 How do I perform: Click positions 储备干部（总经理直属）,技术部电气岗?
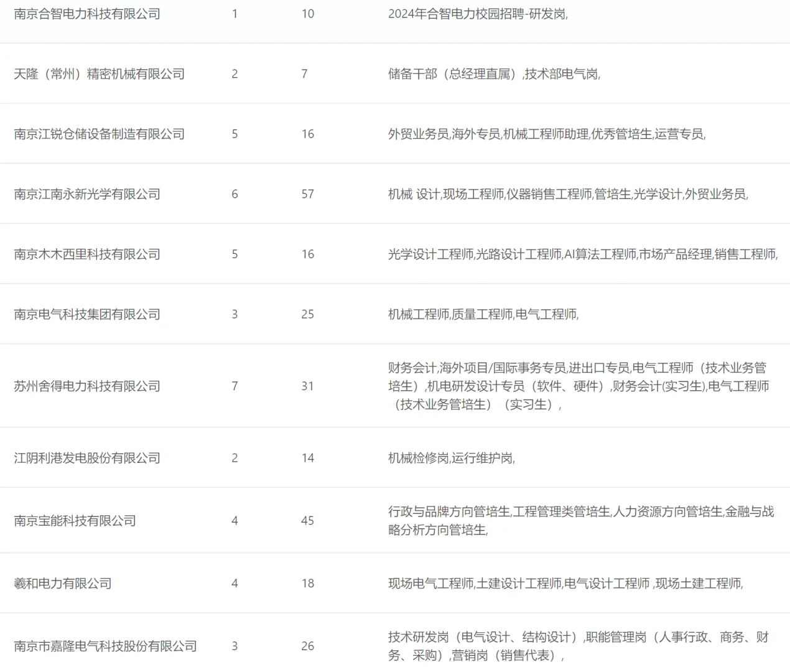pyautogui.click(x=495, y=74)
